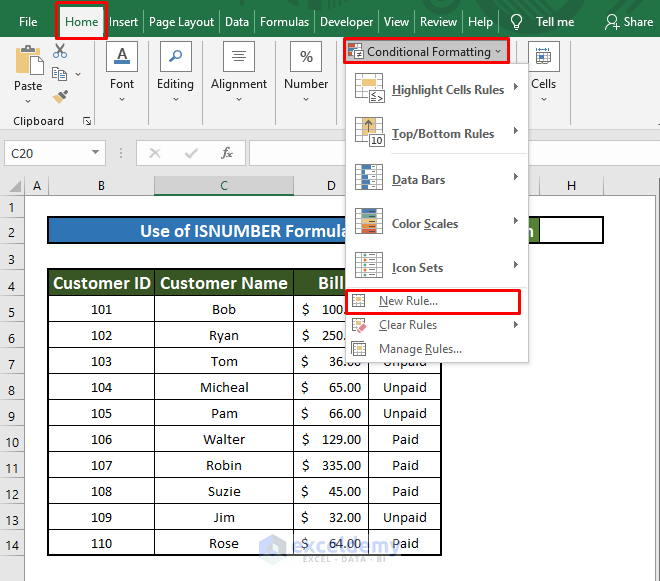Choose Manage Rules option
Viewport: 660px width, 581px height.
419,349
